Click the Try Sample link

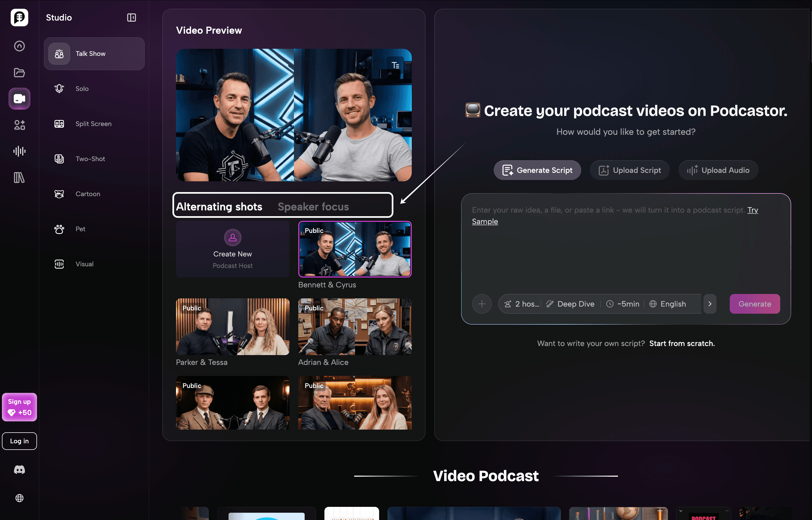(485, 221)
